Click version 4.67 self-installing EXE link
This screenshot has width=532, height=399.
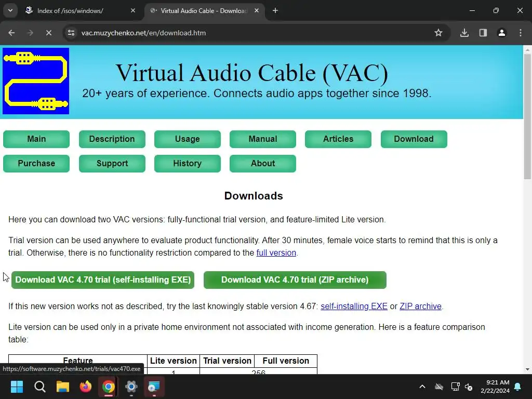(354, 306)
